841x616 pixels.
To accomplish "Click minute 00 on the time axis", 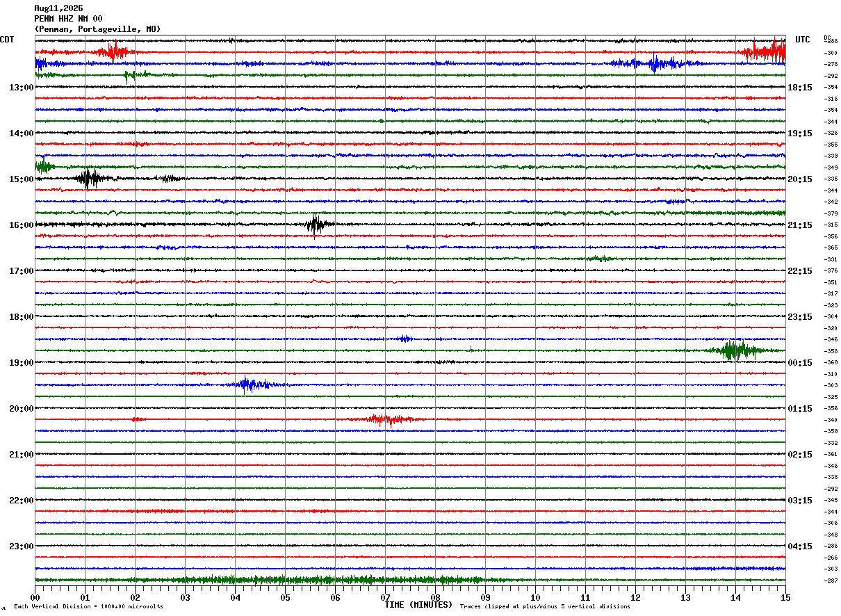I will [x=35, y=597].
